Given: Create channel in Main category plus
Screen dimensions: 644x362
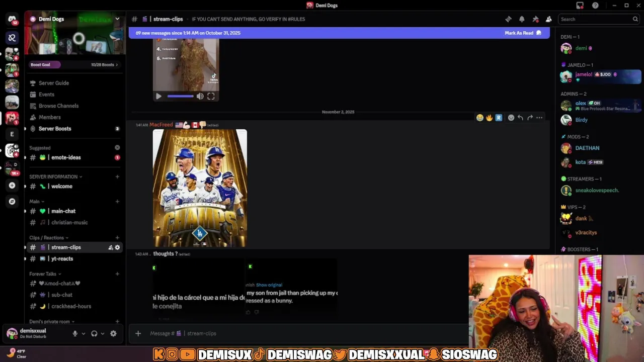Looking at the screenshot, I should coord(117,202).
